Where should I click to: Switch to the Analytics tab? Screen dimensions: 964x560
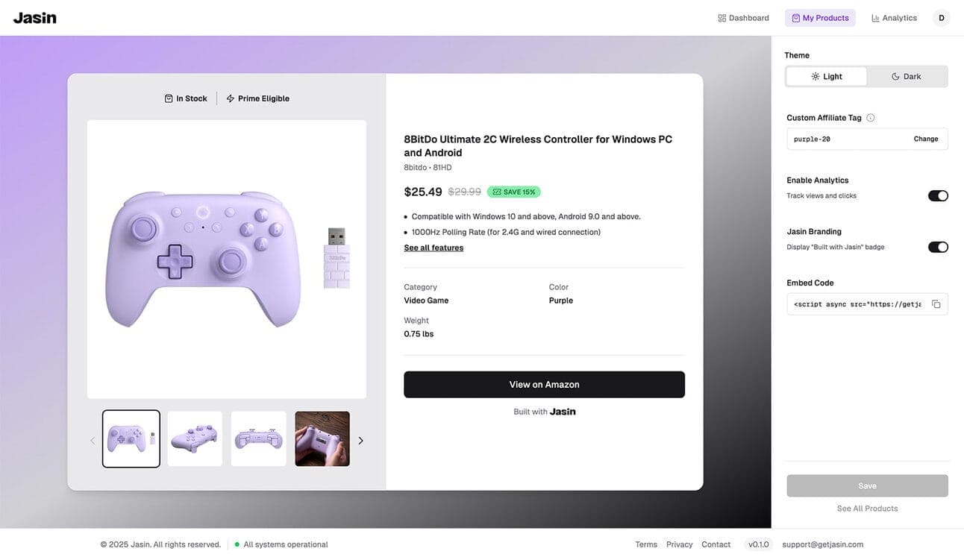[x=894, y=18]
